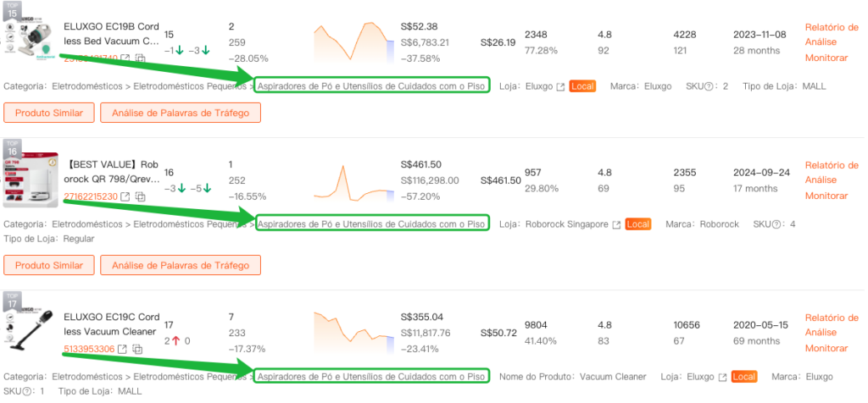Image resolution: width=868 pixels, height=403 pixels.
Task: Open external link next to ID 27162215230
Action: [x=125, y=196]
